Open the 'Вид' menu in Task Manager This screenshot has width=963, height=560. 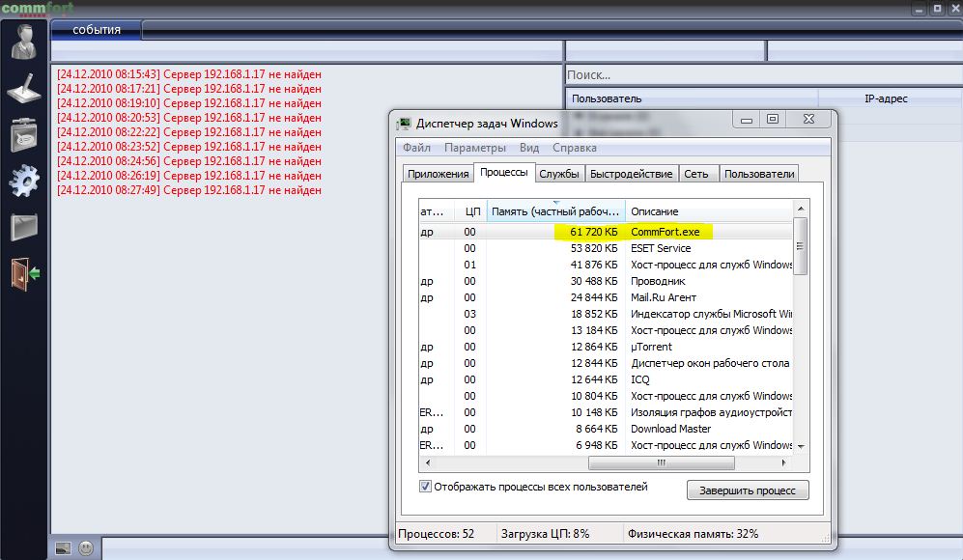point(529,148)
